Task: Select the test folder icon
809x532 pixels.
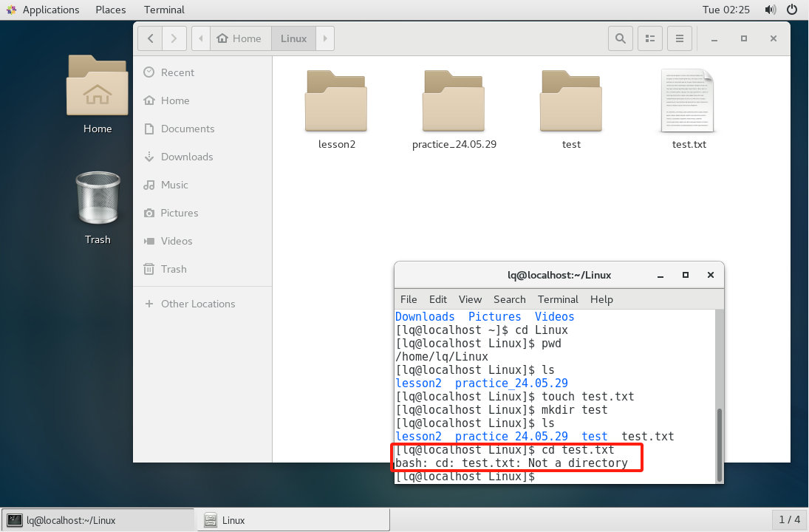Action: tap(571, 100)
